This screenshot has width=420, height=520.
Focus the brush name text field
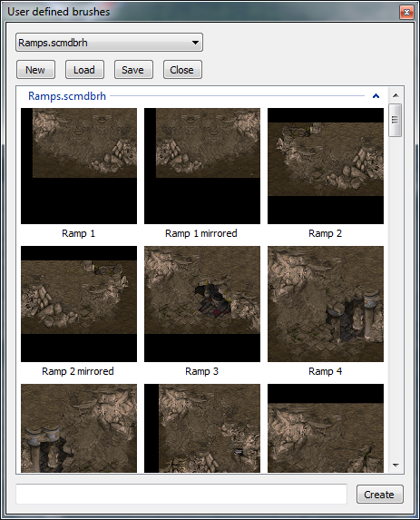(181, 494)
